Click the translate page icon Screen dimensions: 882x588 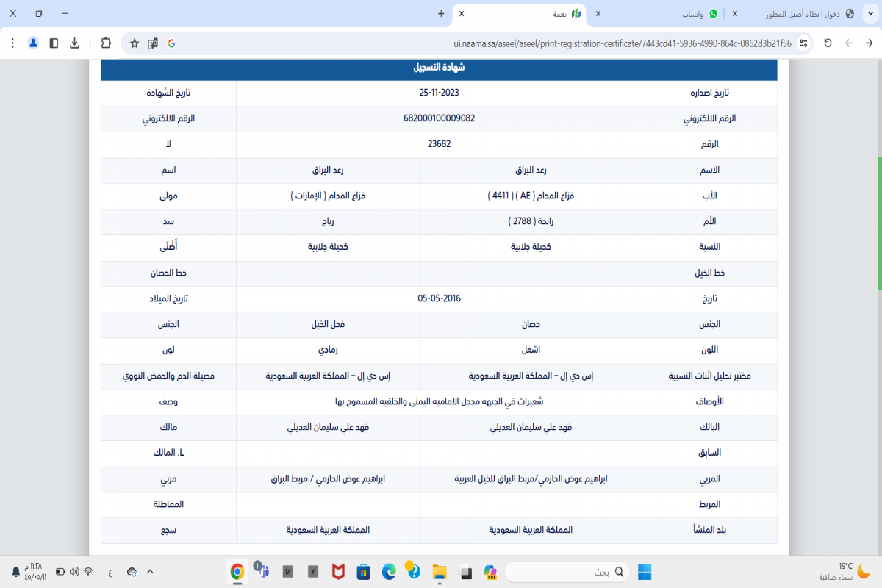(x=153, y=43)
